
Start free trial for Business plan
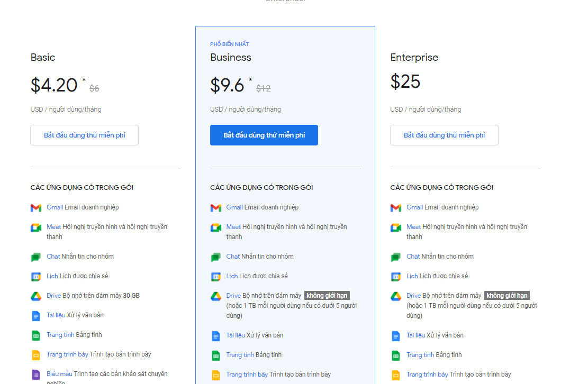click(264, 135)
